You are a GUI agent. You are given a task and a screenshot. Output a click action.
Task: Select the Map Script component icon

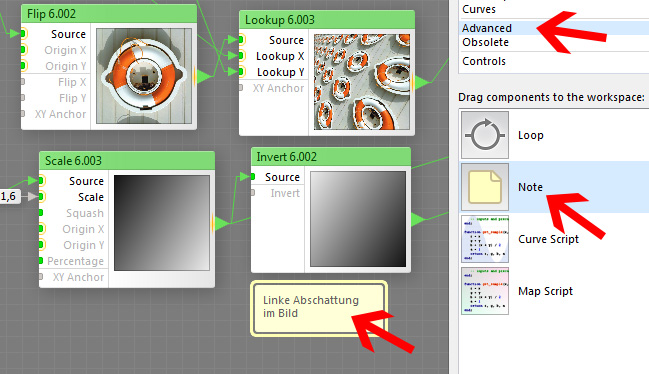coord(485,291)
